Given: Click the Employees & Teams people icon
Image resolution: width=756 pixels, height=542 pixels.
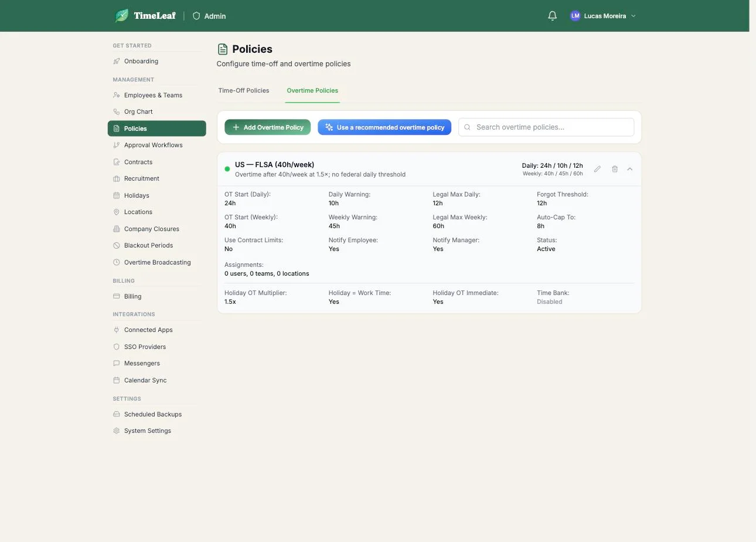Looking at the screenshot, I should pyautogui.click(x=117, y=95).
